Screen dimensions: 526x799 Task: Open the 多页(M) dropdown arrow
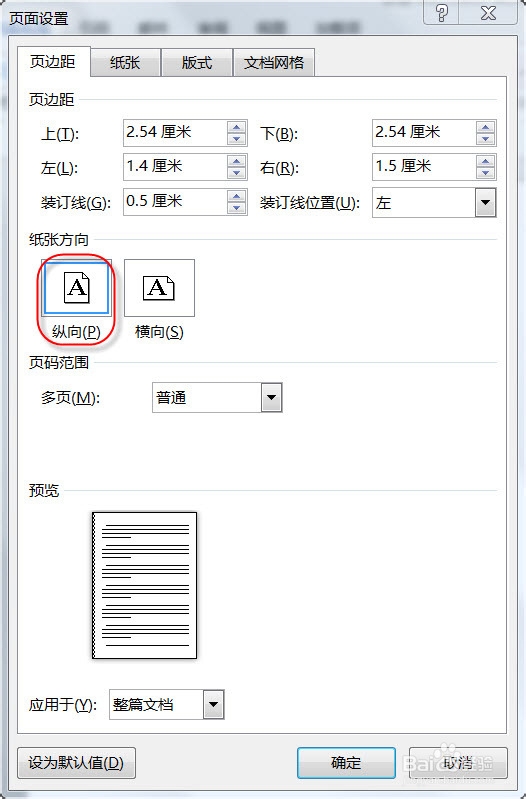point(271,397)
